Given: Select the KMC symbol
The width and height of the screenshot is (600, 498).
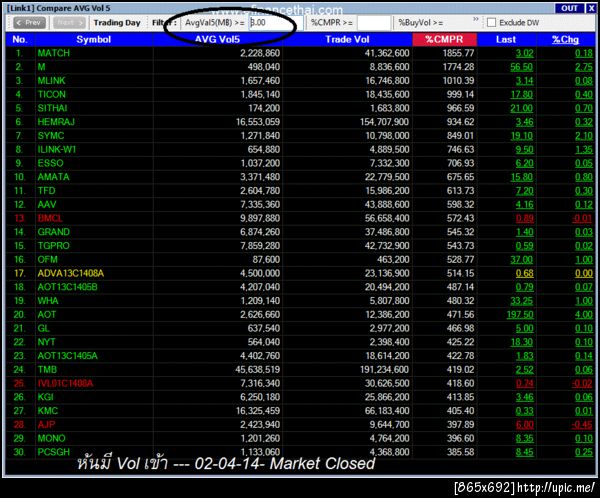Looking at the screenshot, I should coord(47,411).
